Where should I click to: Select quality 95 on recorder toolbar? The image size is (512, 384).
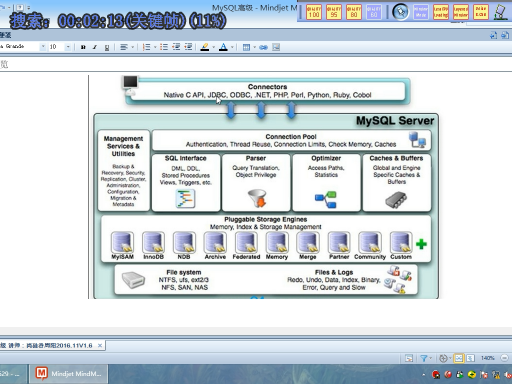(334, 12)
